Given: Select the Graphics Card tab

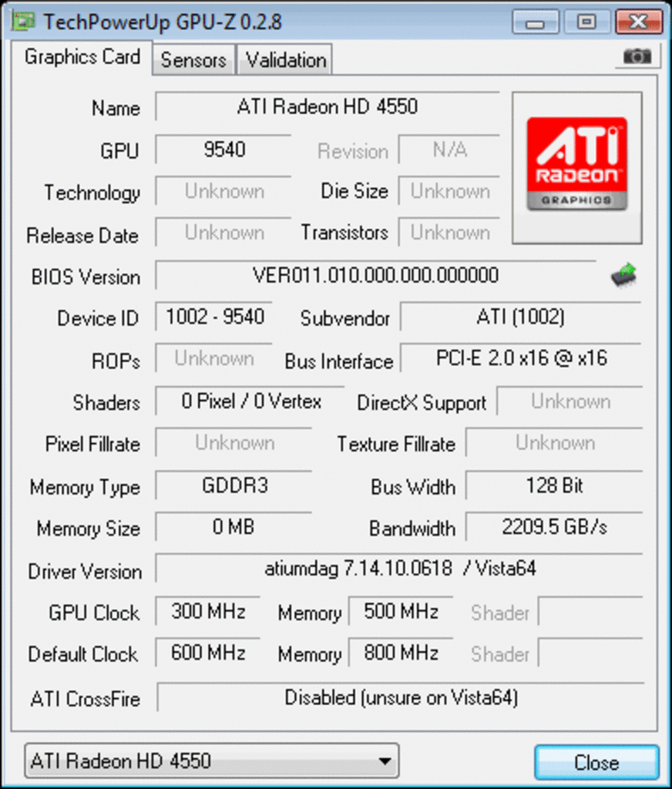Looking at the screenshot, I should click(82, 57).
